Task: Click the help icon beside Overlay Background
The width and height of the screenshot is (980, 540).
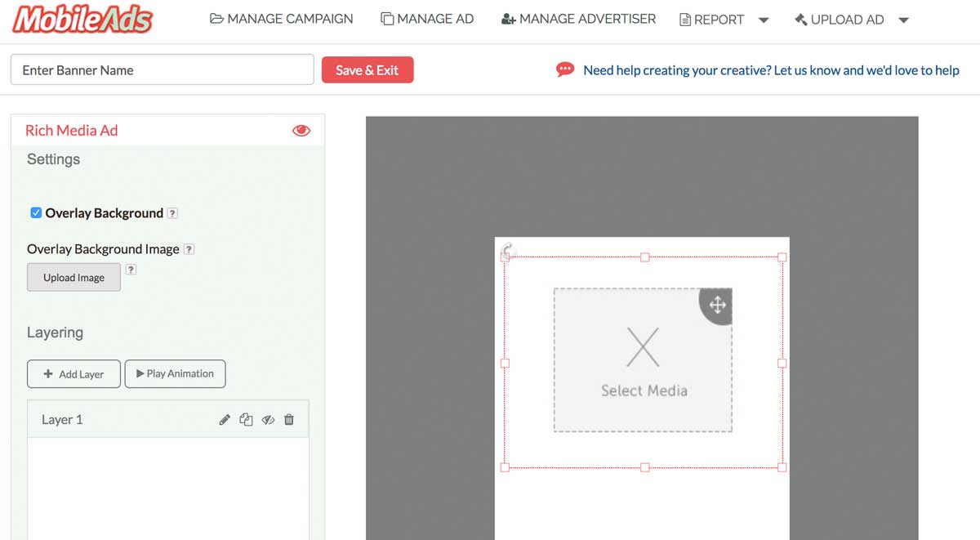Action: 172,213
